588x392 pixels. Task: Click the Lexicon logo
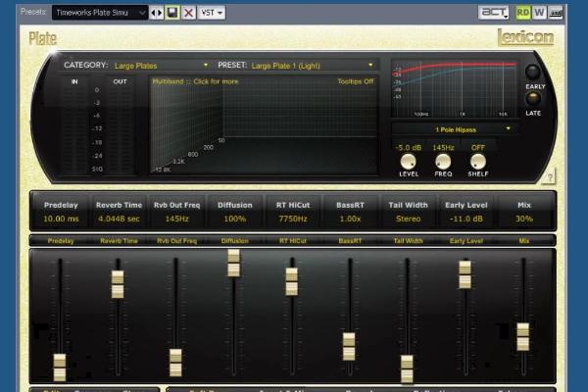tap(525, 37)
